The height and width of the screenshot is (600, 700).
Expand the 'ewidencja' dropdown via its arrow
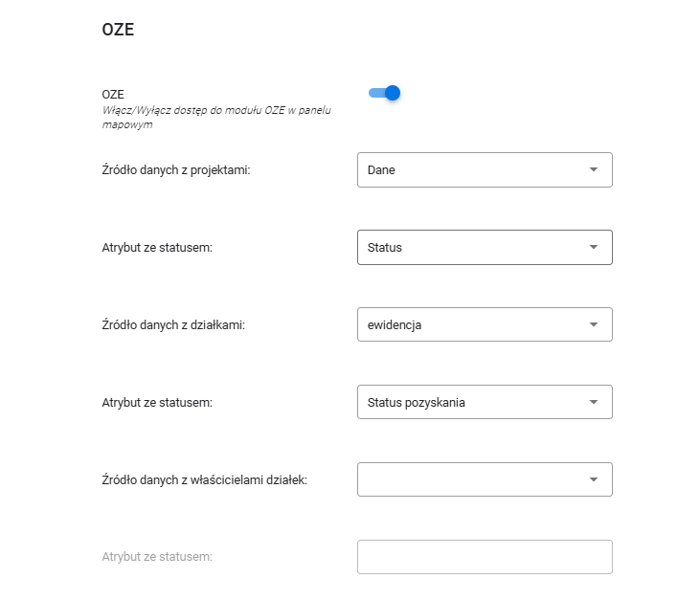(x=594, y=324)
